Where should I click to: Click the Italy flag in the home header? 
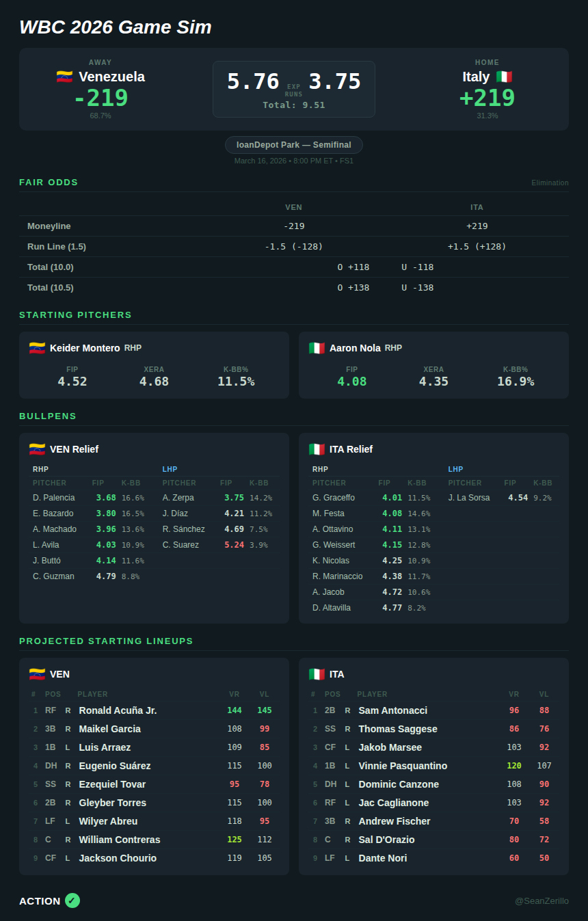(x=504, y=77)
